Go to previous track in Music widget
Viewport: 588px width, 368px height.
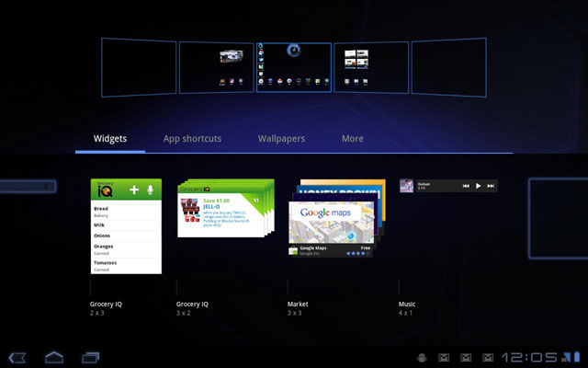[x=466, y=186]
